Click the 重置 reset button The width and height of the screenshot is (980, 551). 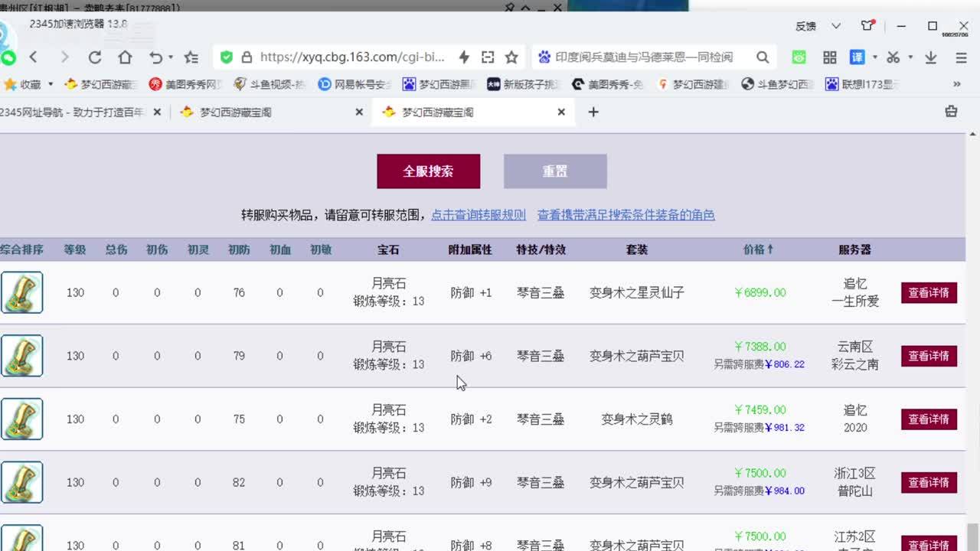coord(555,171)
